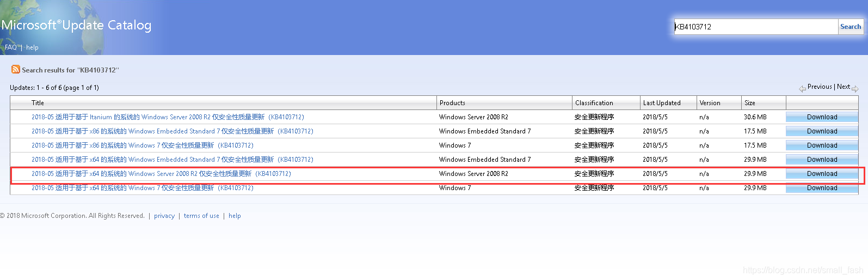This screenshot has width=868, height=280.
Task: Open the x86 Windows Embedded Standard 7 update link
Action: (173, 131)
